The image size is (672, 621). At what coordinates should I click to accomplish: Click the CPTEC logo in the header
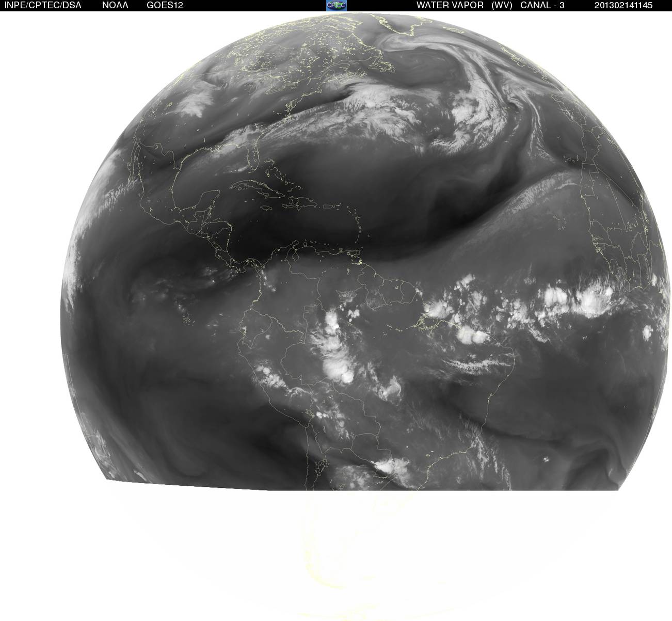pos(337,5)
